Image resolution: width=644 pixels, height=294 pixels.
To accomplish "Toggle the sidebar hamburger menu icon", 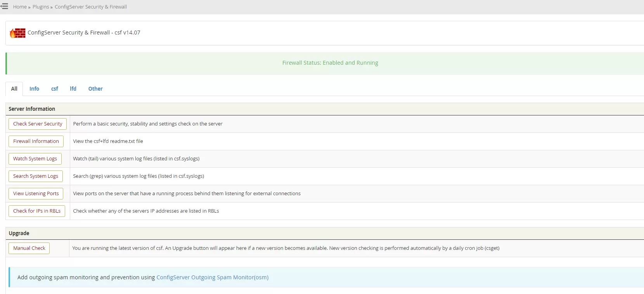I will pos(4,6).
